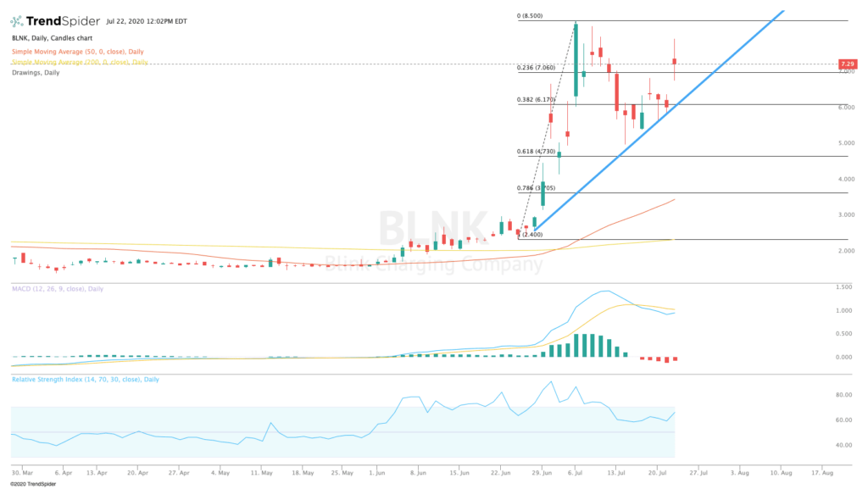Click the latest red MACD histogram bar
This screenshot has width=868, height=489.
tap(676, 359)
